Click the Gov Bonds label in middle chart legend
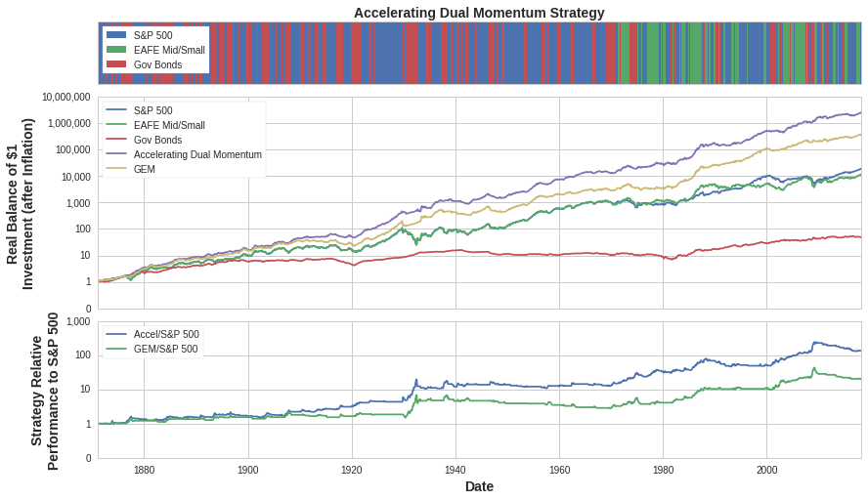Viewport: 868px width, 500px height. coord(157,140)
